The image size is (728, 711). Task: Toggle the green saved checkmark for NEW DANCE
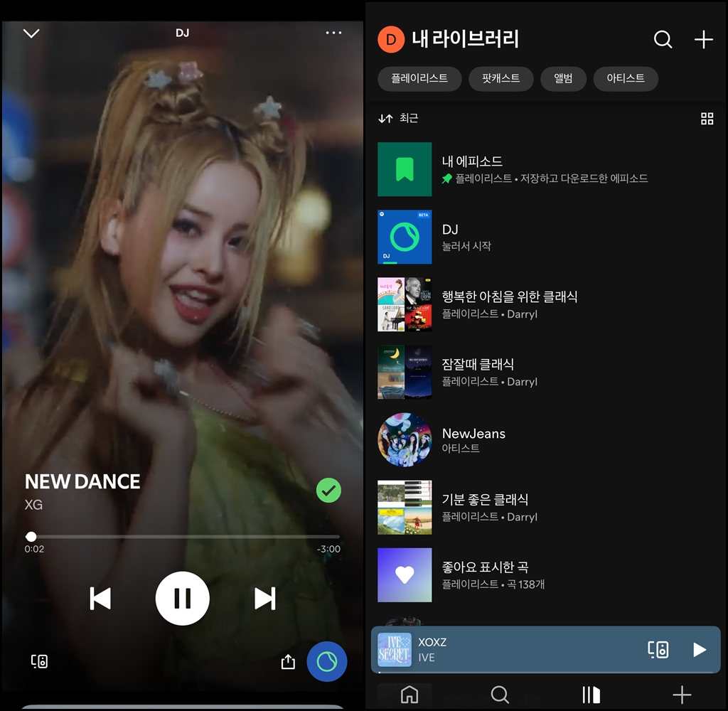pyautogui.click(x=328, y=491)
